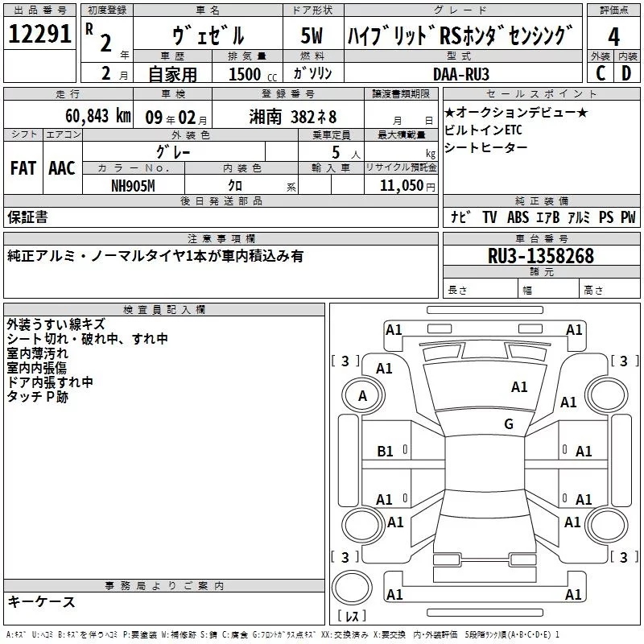Viewport: 644px width, 644px height.
Task: Select the inspection date 09年02月
Action: [176, 118]
